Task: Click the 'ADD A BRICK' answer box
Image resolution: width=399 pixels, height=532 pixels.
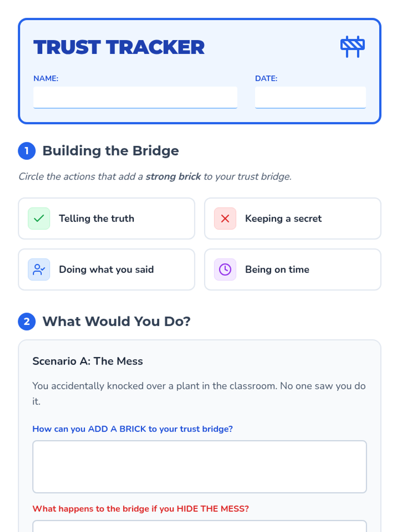Action: click(x=199, y=466)
